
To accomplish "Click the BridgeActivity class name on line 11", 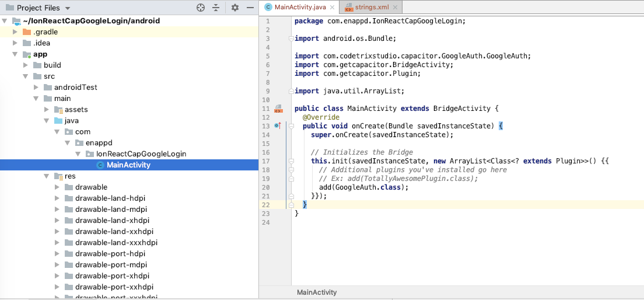I will [462, 109].
